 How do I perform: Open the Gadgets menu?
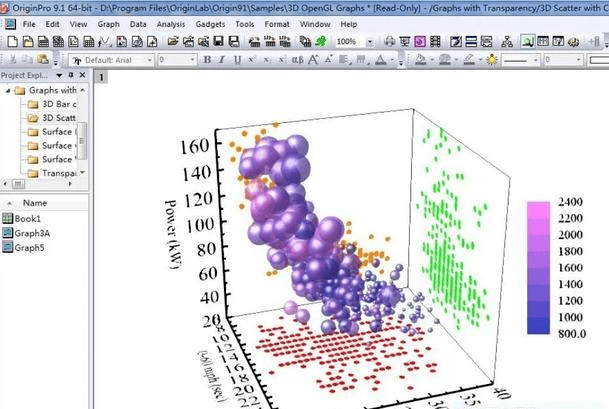(210, 24)
